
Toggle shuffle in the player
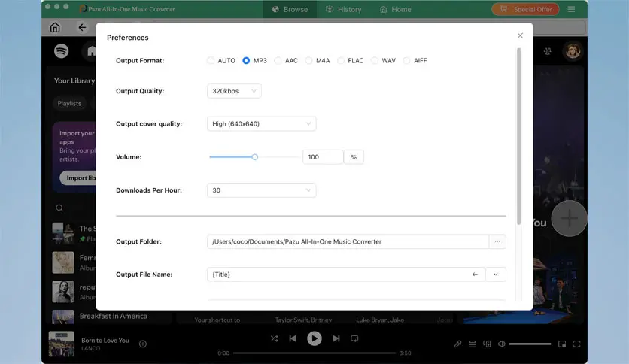[275, 338]
